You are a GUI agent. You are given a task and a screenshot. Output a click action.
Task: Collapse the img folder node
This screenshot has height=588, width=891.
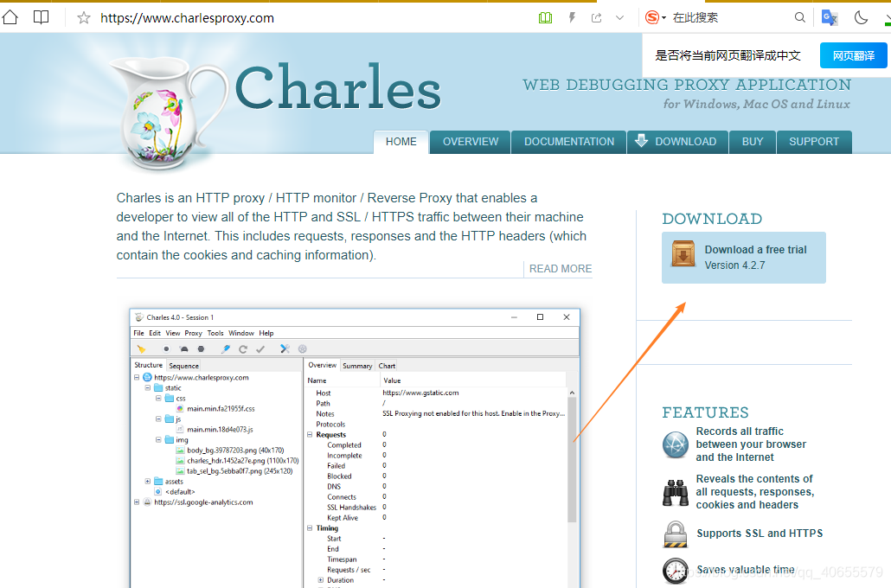[158, 440]
